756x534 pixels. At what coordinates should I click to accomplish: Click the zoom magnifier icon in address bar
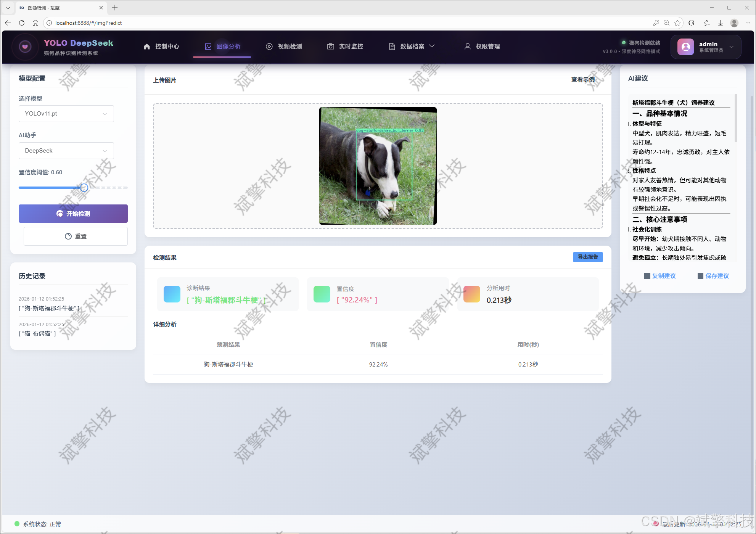click(x=666, y=23)
